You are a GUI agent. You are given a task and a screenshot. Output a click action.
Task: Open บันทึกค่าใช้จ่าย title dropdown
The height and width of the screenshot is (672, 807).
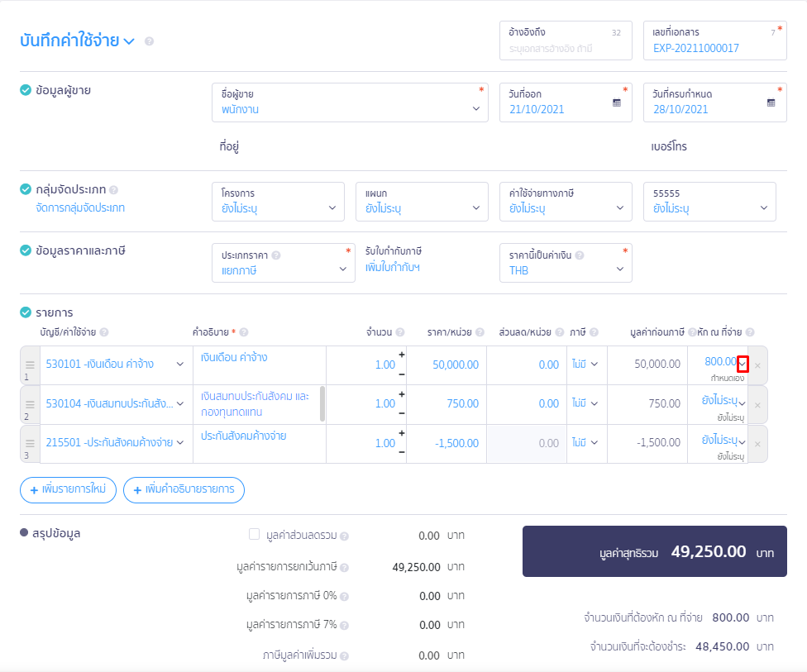[x=129, y=41]
